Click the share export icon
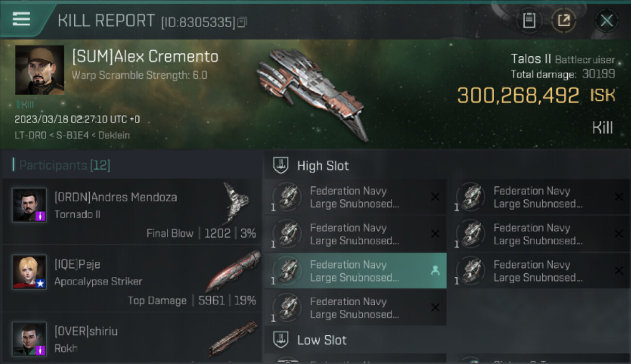This screenshot has width=631, height=364. 564,21
